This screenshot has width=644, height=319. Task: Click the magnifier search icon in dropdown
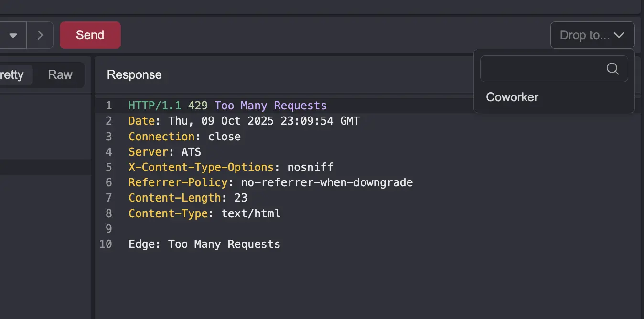(x=612, y=69)
